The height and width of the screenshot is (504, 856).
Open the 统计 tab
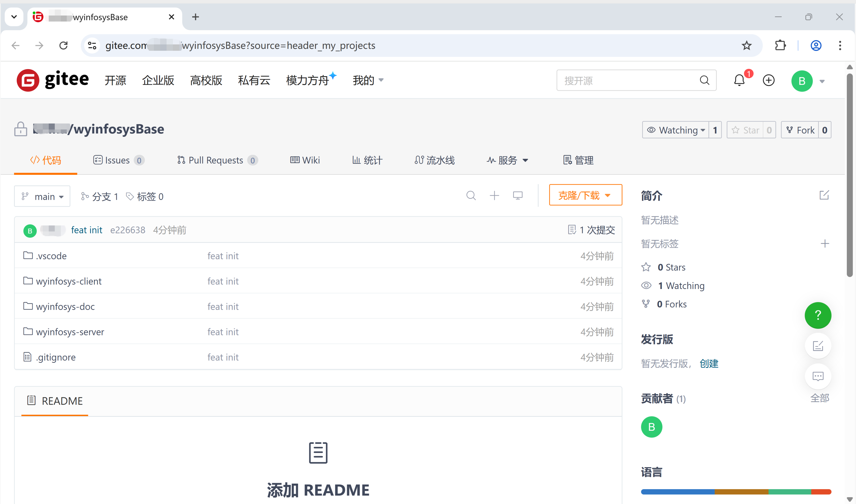(x=367, y=160)
